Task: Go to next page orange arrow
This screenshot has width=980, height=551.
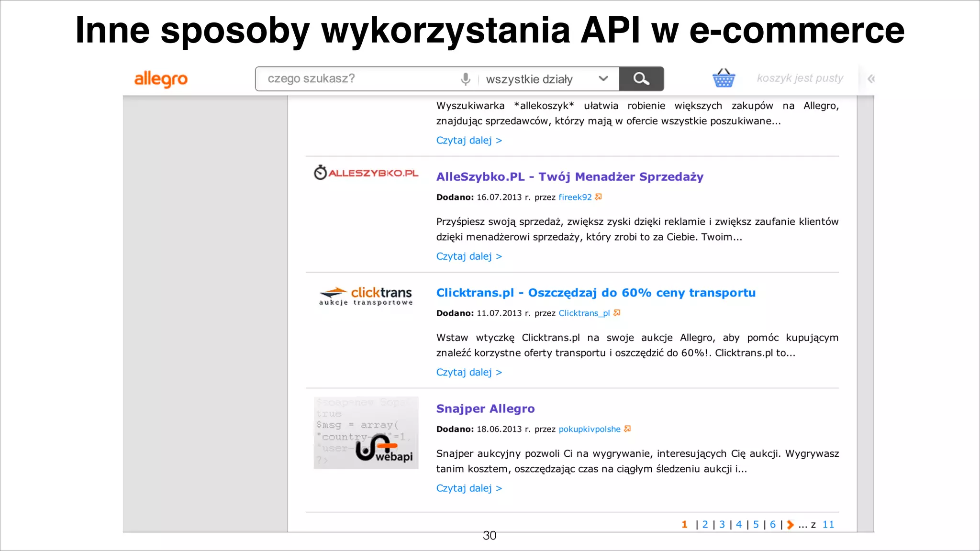Action: click(x=790, y=525)
